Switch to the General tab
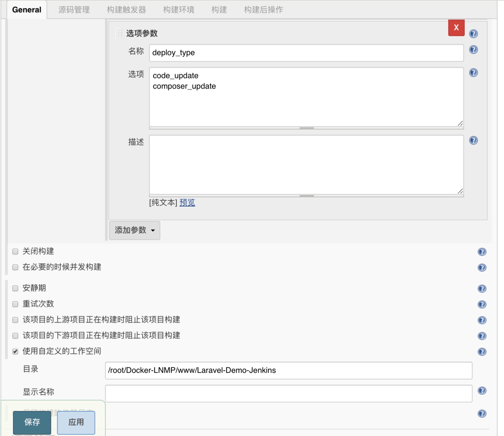The image size is (504, 436). [x=27, y=10]
